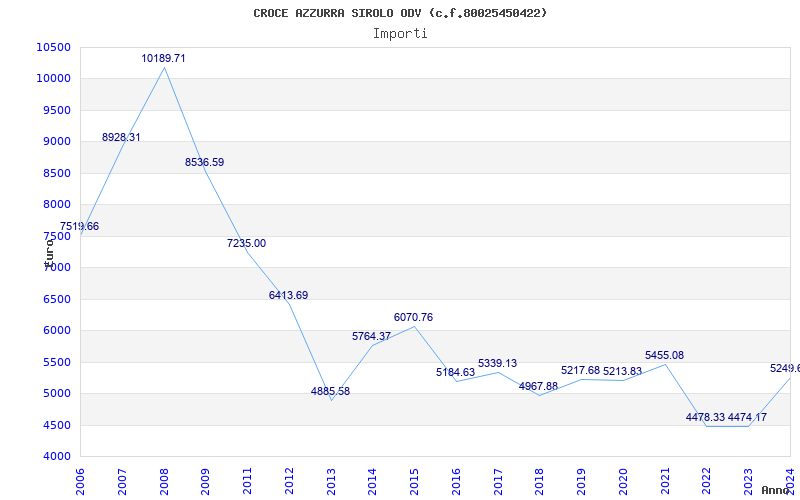The height and width of the screenshot is (500, 800).
Task: Click the data label 5184.63
Action: point(455,372)
